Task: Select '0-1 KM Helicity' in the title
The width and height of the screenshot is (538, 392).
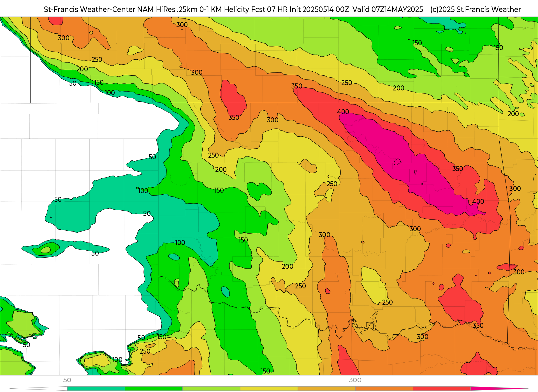Action: [224, 10]
